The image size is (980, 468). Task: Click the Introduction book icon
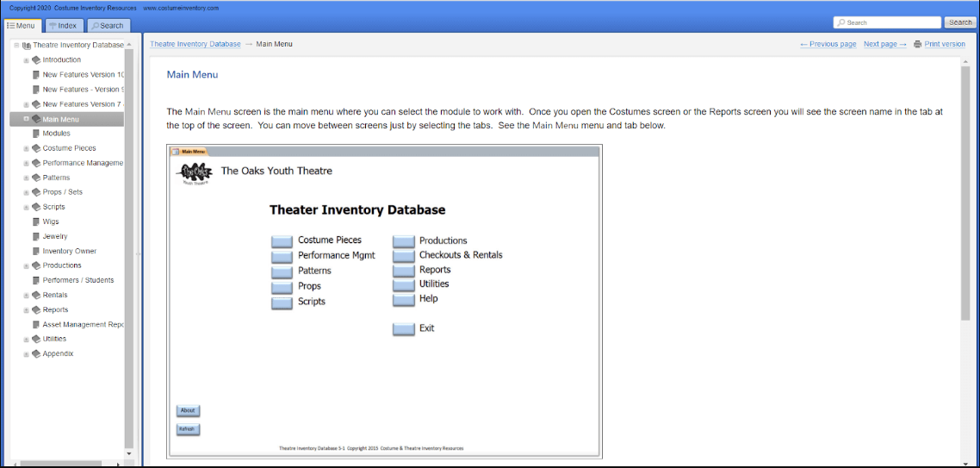[36, 60]
